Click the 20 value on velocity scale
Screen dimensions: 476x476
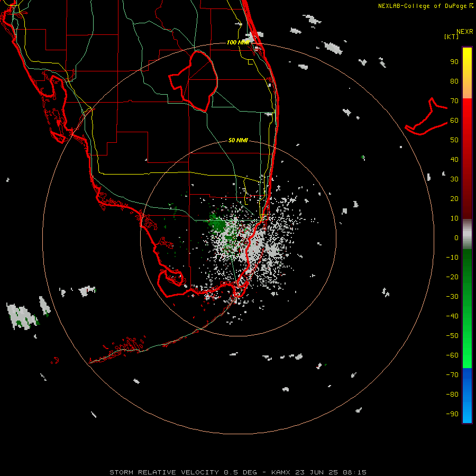coord(454,199)
